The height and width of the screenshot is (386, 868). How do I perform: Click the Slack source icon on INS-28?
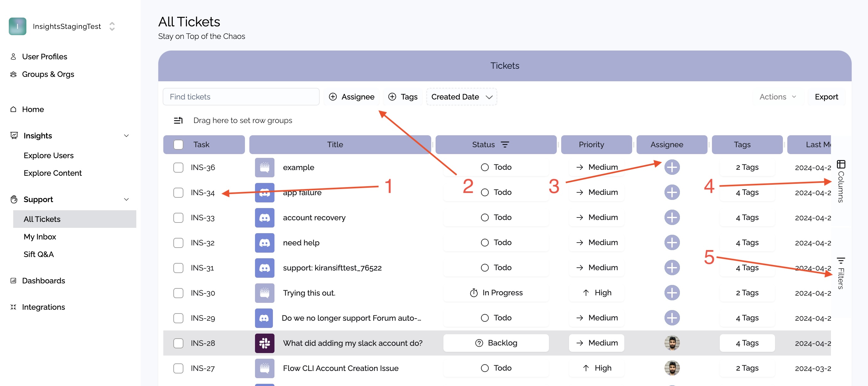click(264, 343)
